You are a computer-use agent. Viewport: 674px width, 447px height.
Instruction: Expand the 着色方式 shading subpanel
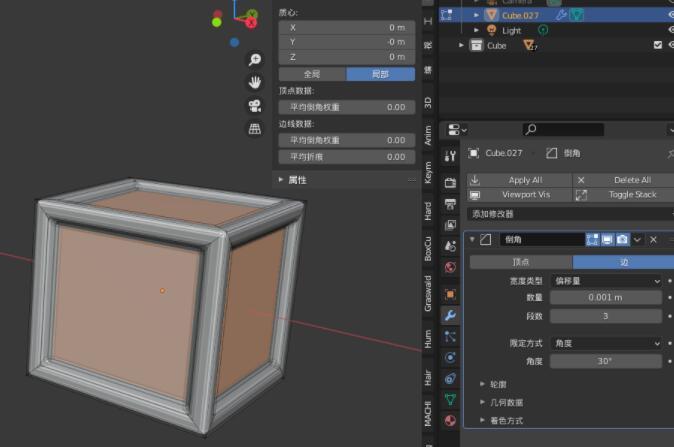[482, 420]
